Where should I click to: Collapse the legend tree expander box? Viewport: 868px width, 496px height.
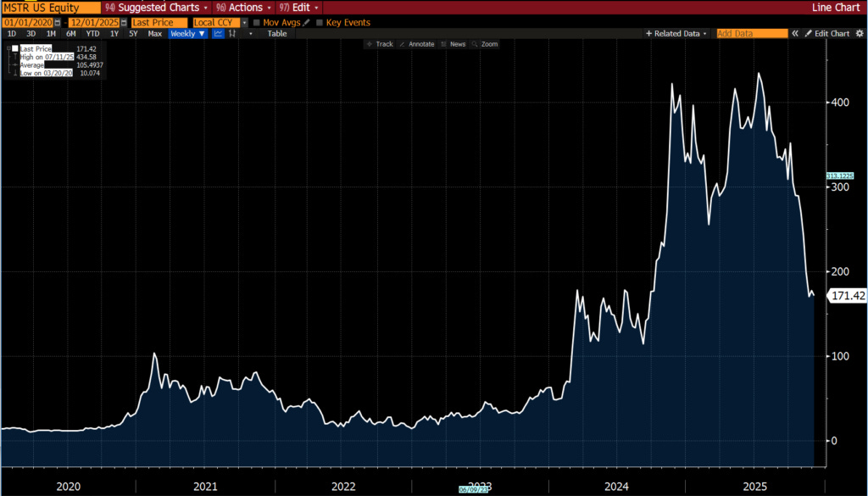[8, 48]
